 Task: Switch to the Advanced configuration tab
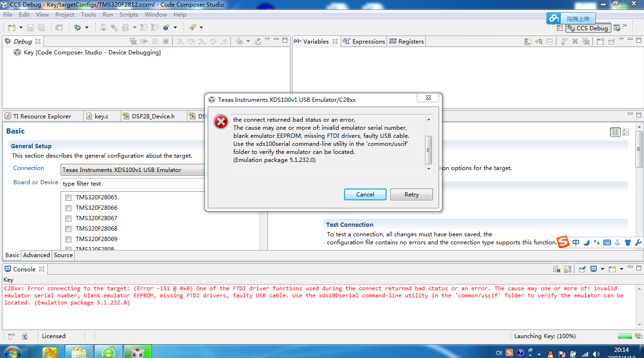36,255
